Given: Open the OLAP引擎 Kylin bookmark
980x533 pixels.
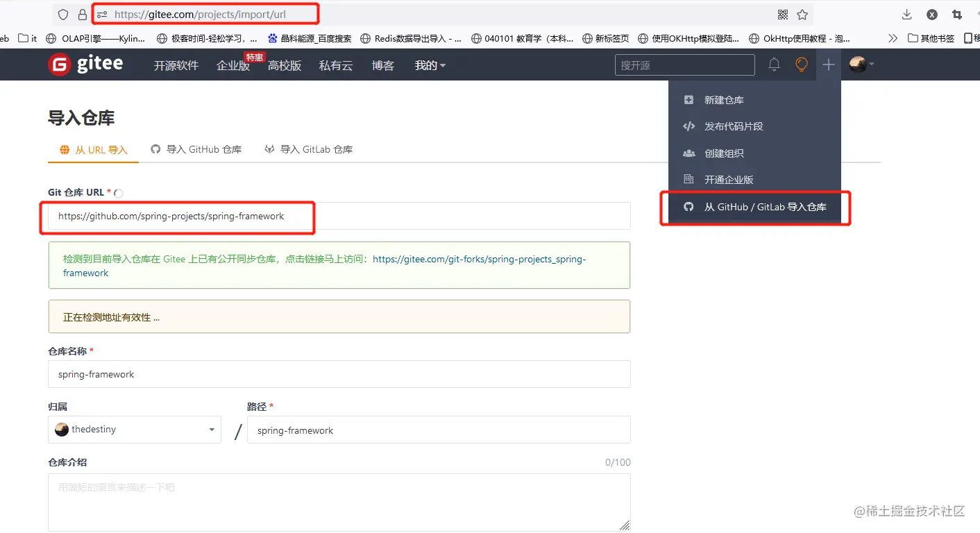Looking at the screenshot, I should pyautogui.click(x=96, y=38).
